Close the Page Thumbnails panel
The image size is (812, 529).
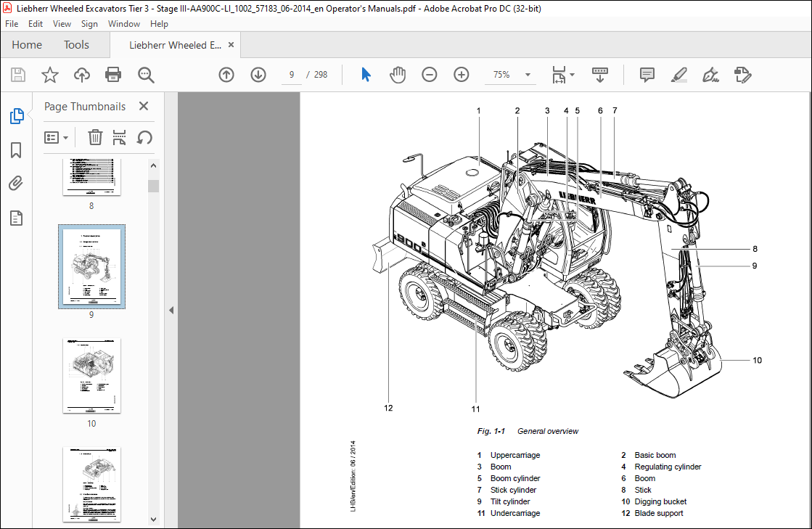(x=144, y=106)
